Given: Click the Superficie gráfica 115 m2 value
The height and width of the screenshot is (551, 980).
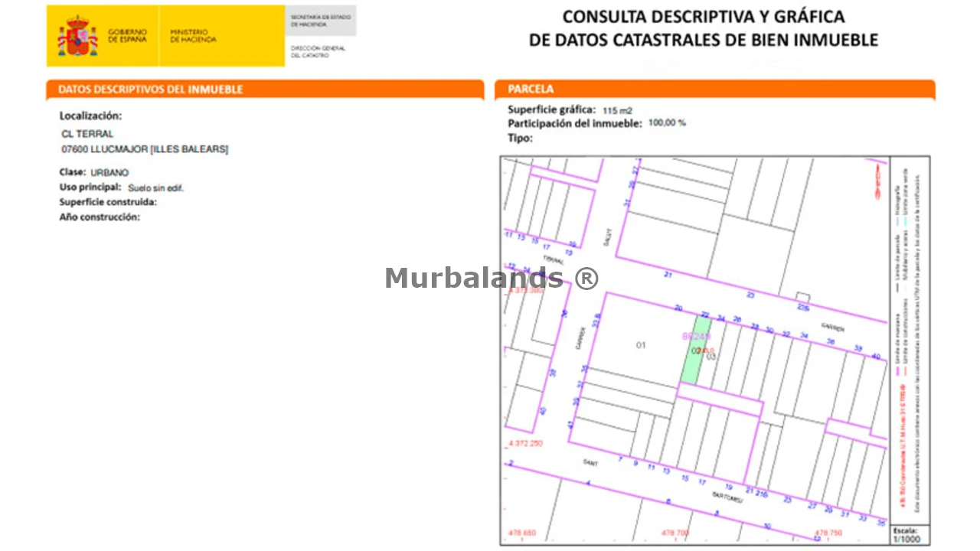Looking at the screenshot, I should click(x=617, y=111).
